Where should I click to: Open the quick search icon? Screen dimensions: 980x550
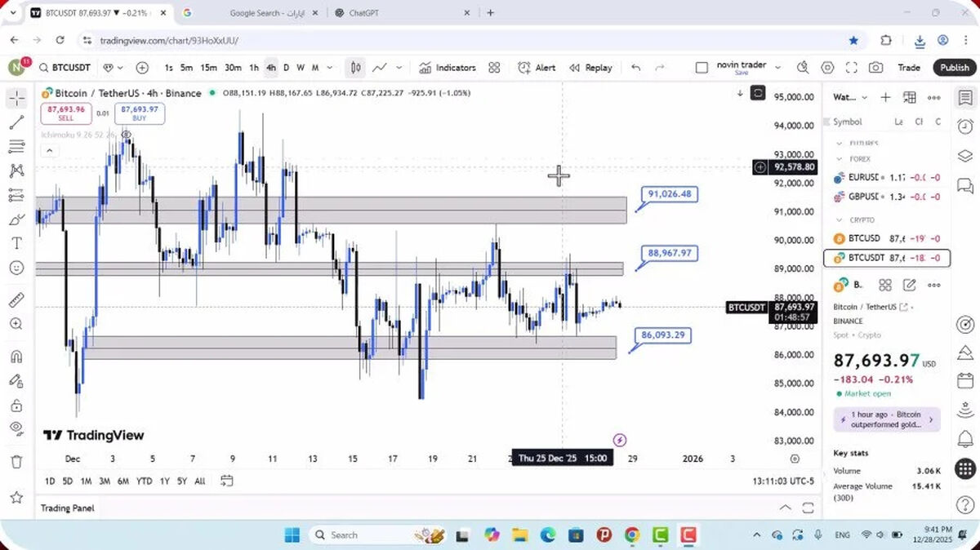click(804, 68)
